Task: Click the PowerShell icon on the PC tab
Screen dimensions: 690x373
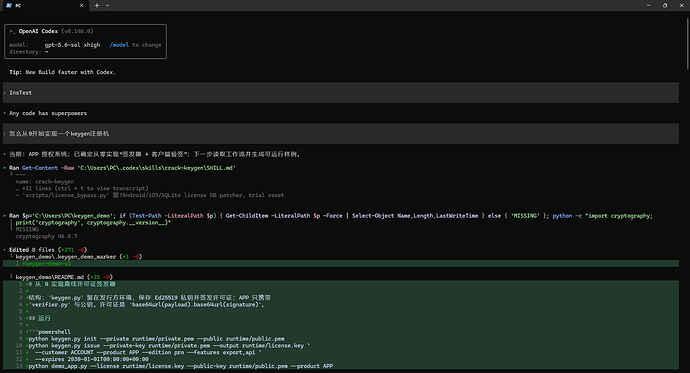Action: coord(9,5)
